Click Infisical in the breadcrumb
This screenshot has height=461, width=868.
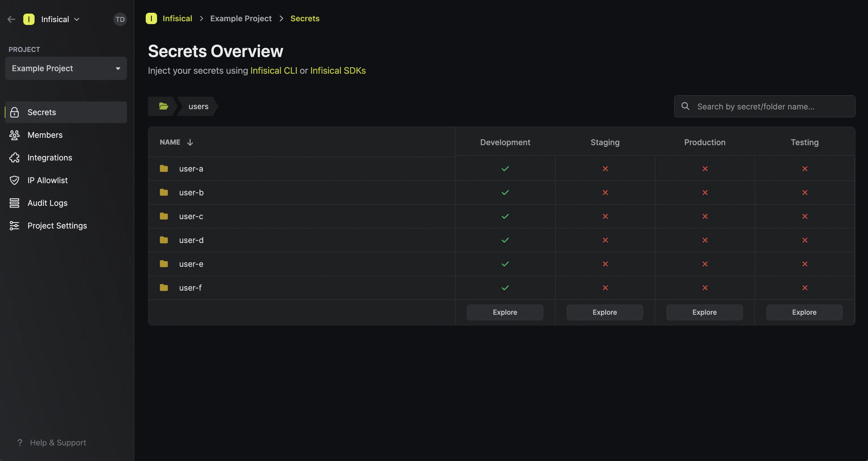click(177, 18)
